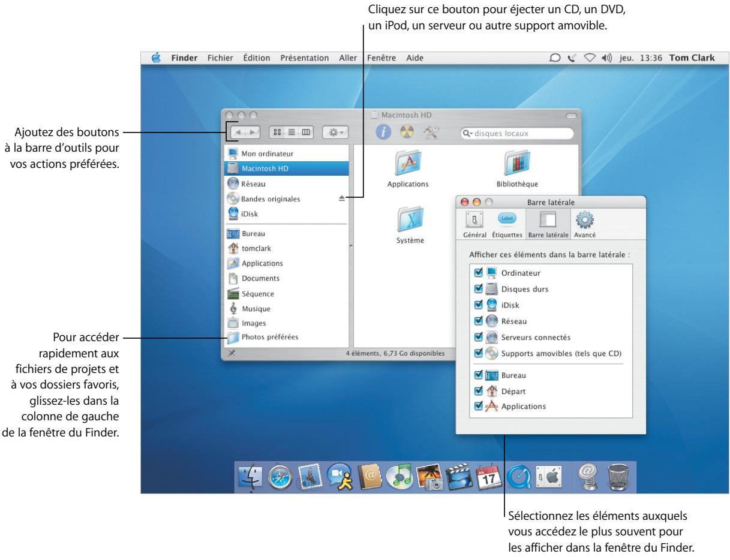Open the Action gear dropdown menu
Viewport: 730px width, 560px height.
tap(335, 131)
